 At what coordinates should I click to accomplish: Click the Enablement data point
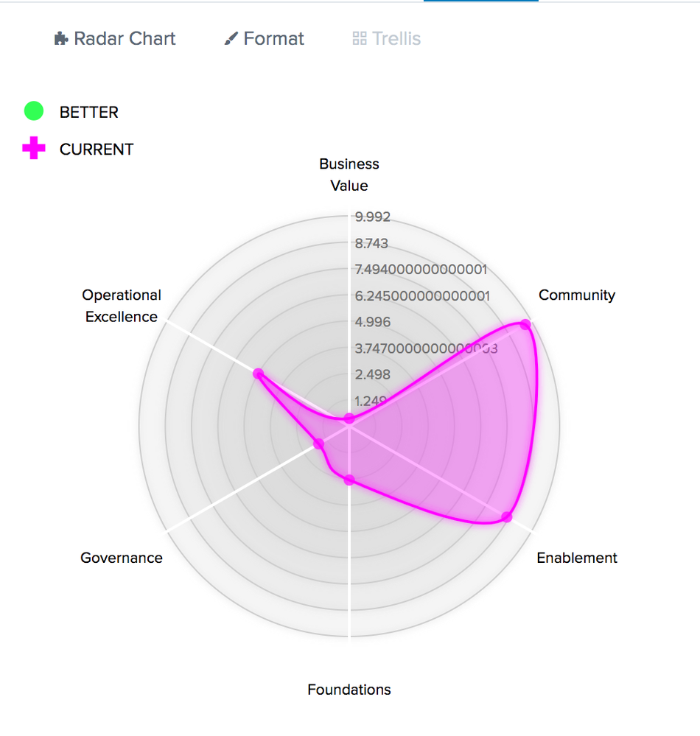(x=507, y=516)
